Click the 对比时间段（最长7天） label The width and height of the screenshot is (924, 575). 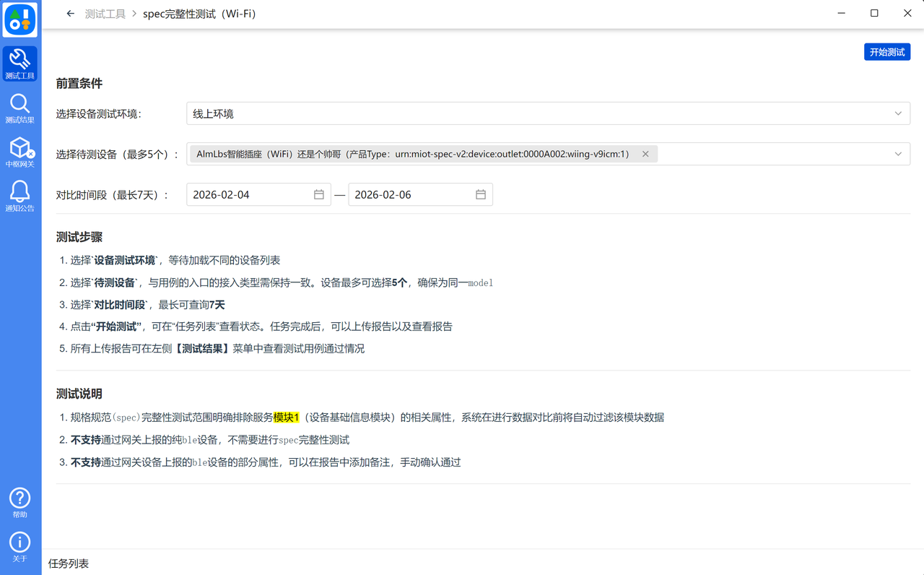(112, 194)
